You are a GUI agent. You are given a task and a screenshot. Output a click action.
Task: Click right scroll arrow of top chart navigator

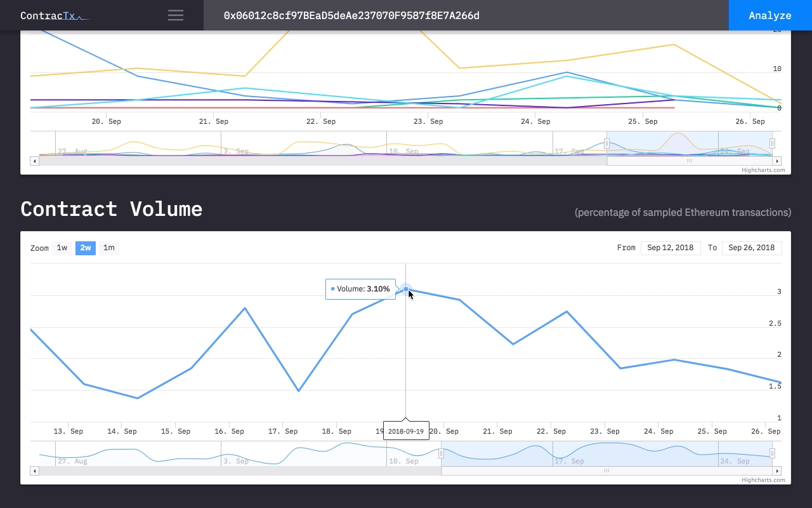(x=777, y=161)
